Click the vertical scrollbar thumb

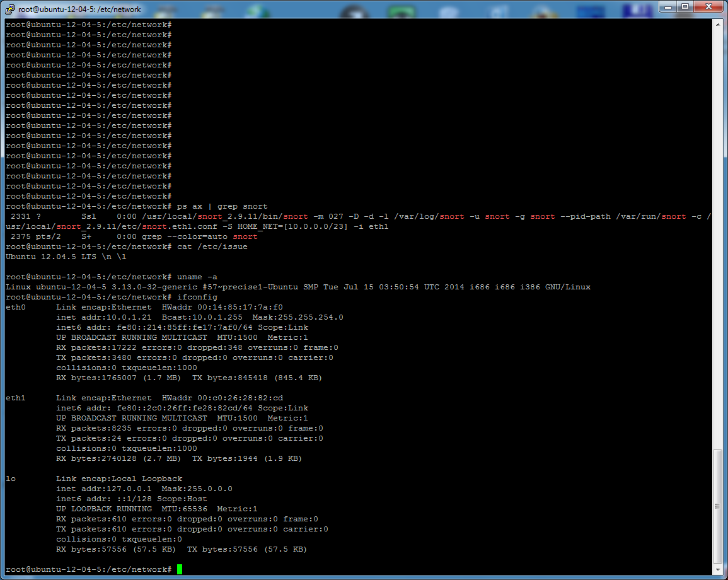coord(717,506)
